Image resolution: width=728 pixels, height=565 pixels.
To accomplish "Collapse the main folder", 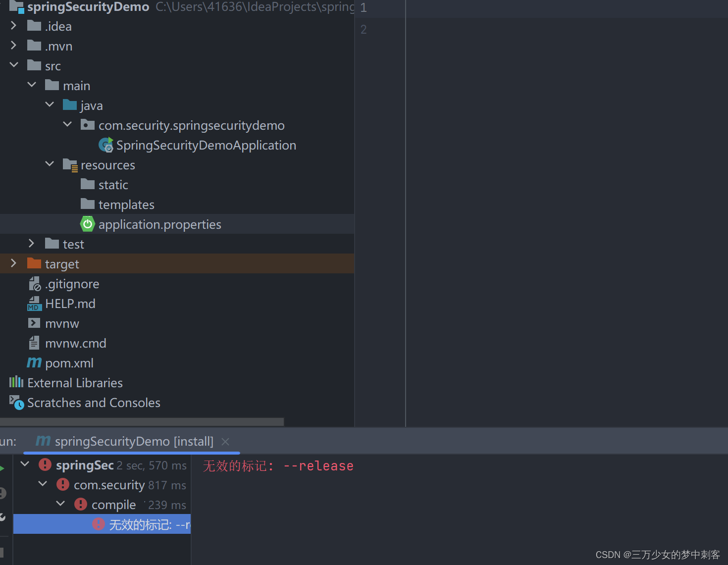I will pyautogui.click(x=32, y=85).
